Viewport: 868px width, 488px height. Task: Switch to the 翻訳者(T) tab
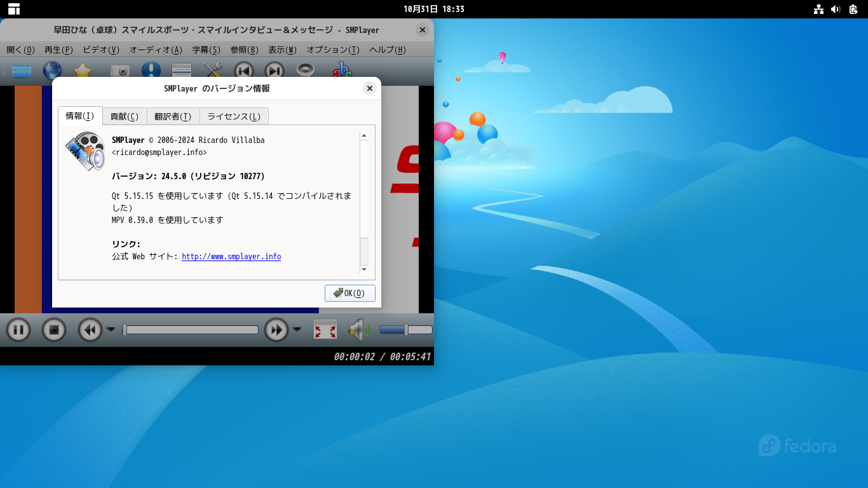[x=173, y=116]
